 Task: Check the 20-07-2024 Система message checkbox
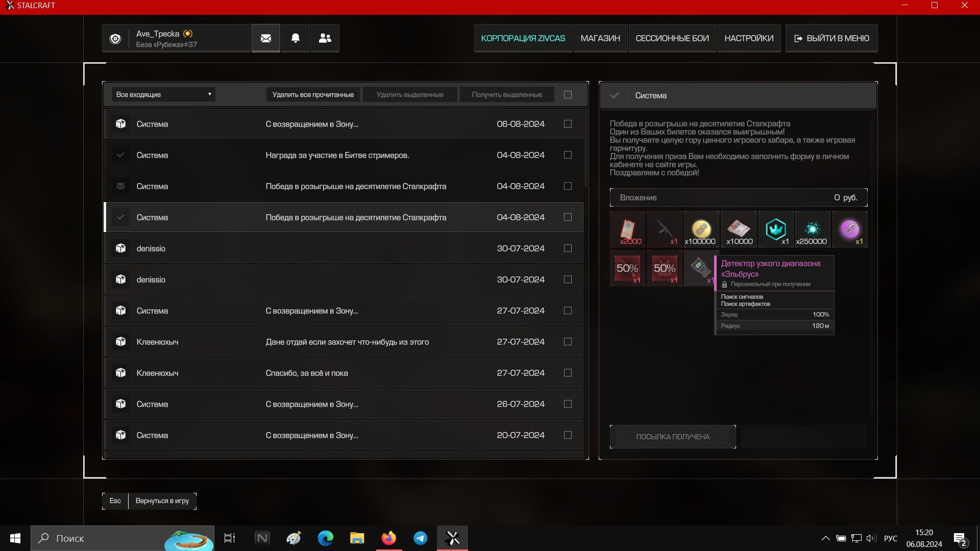click(x=568, y=435)
